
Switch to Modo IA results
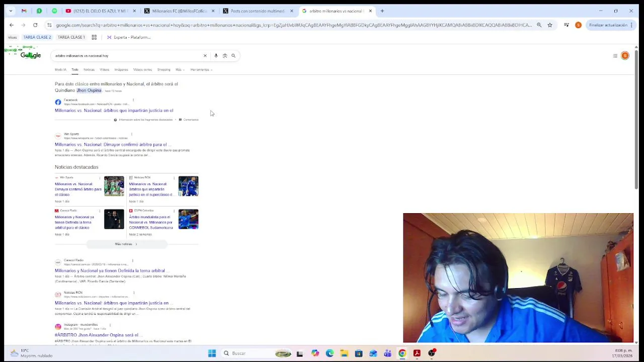(60, 70)
